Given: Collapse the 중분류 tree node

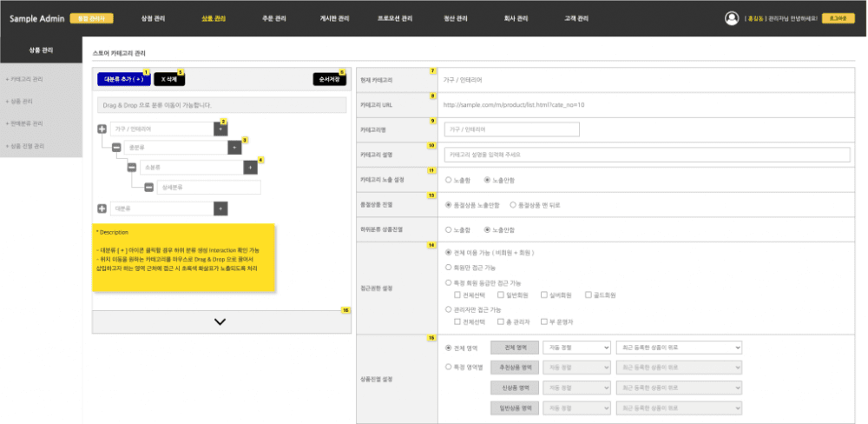Looking at the screenshot, I should (x=116, y=148).
